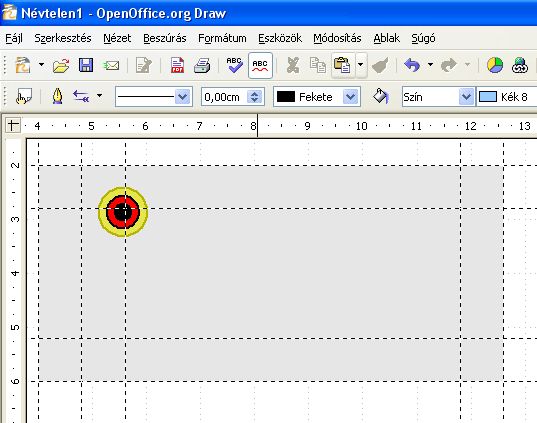Click the Undo arrow icon
Screen dimensions: 537x423
coord(412,65)
